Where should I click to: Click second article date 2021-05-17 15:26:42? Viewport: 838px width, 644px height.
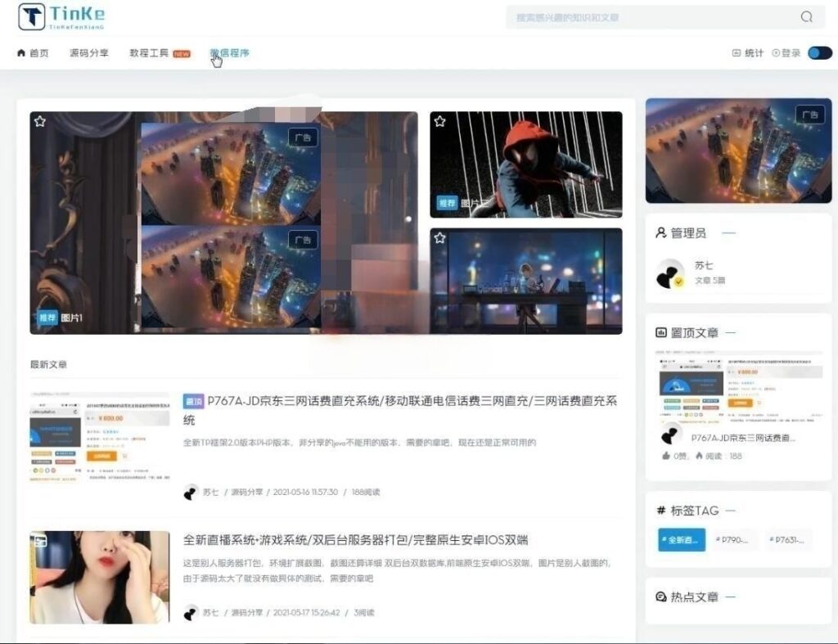(x=306, y=612)
